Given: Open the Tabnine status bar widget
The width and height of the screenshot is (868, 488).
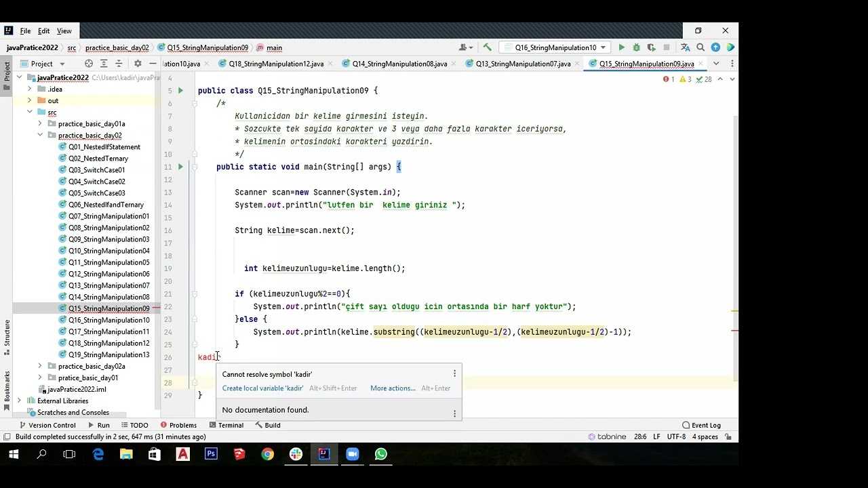Looking at the screenshot, I should [607, 436].
